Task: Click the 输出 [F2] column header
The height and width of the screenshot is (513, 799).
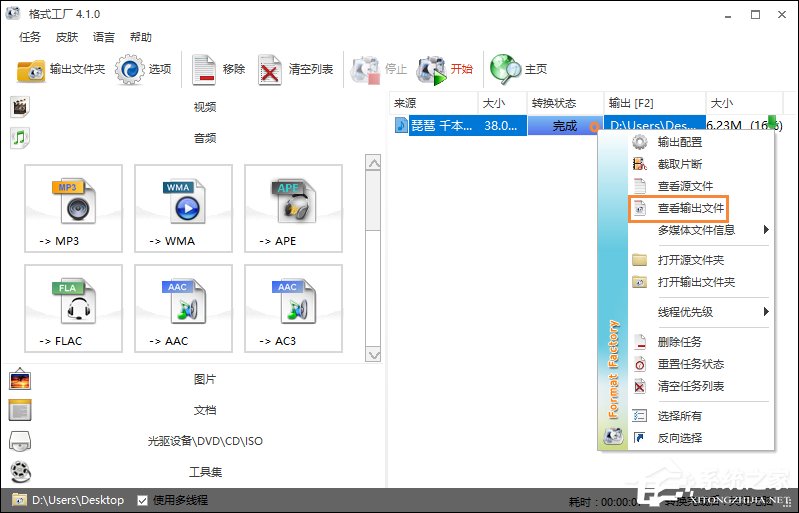Action: pyautogui.click(x=655, y=103)
